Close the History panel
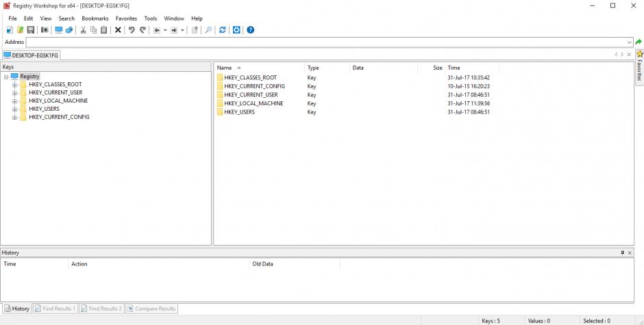644x325 pixels. [x=630, y=252]
